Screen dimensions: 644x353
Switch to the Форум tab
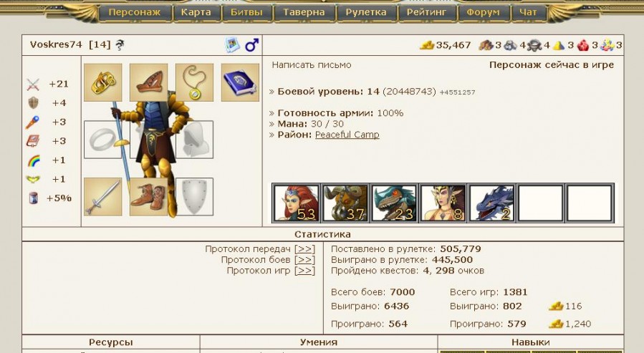(x=483, y=12)
